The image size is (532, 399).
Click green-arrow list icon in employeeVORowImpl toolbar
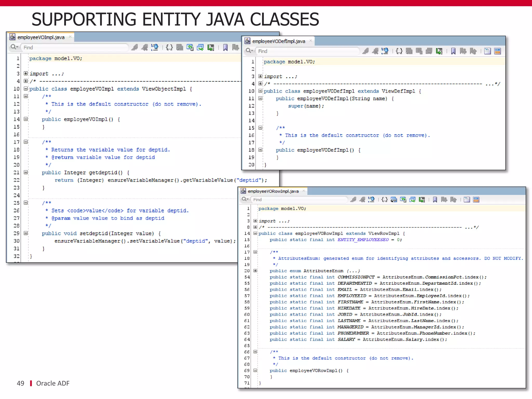tap(422, 199)
